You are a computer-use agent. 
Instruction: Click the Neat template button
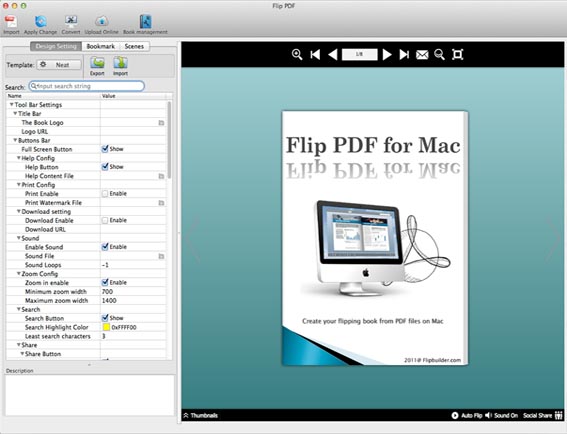coord(59,65)
